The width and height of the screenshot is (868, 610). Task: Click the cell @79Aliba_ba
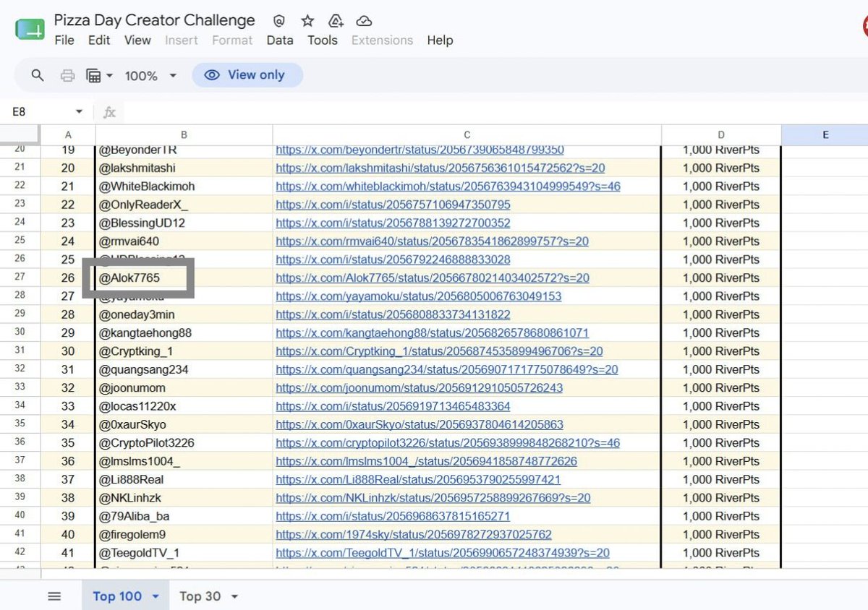coord(184,517)
